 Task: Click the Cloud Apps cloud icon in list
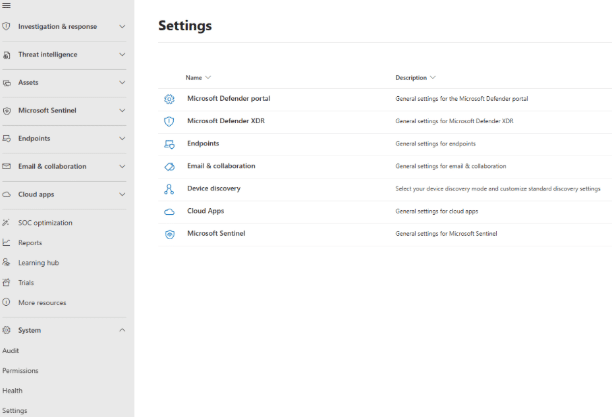pyautogui.click(x=169, y=211)
